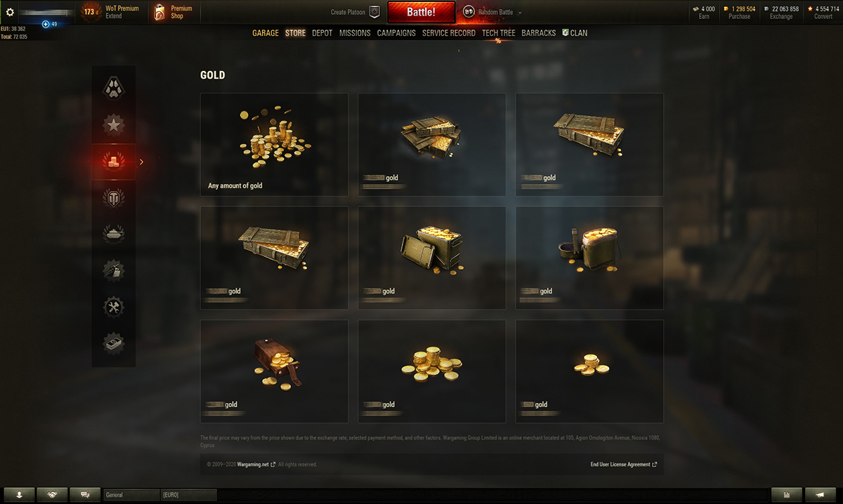Screen dimensions: 843x504
Task: Open the handshake contacts icon in bottom bar
Action: point(52,495)
